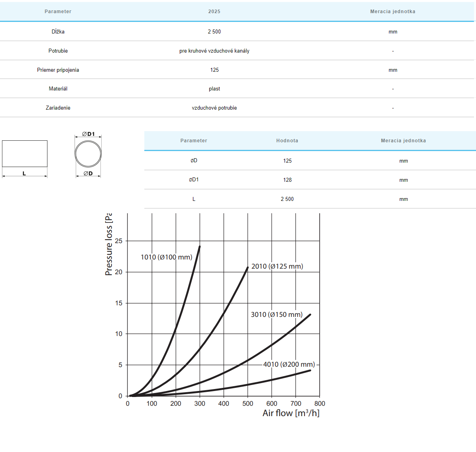This screenshot has height=452, width=476.
Task: Click the Air flow axis title
Action: (x=291, y=413)
